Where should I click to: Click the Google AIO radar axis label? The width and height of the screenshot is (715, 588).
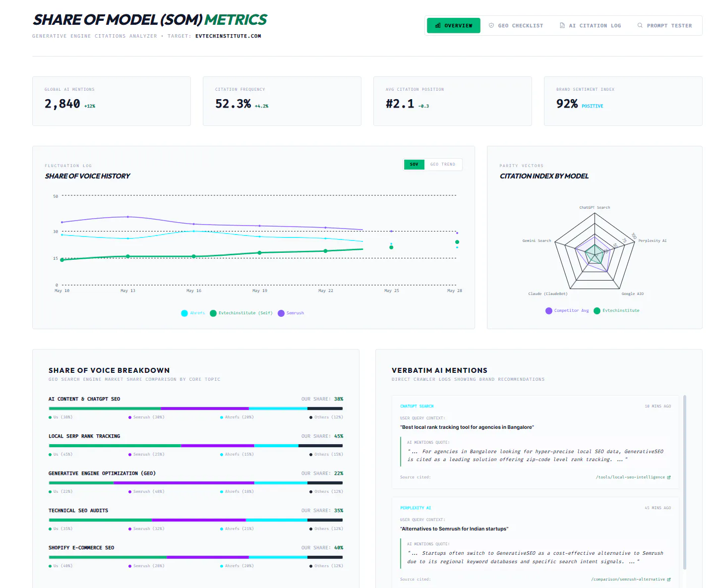(x=633, y=294)
